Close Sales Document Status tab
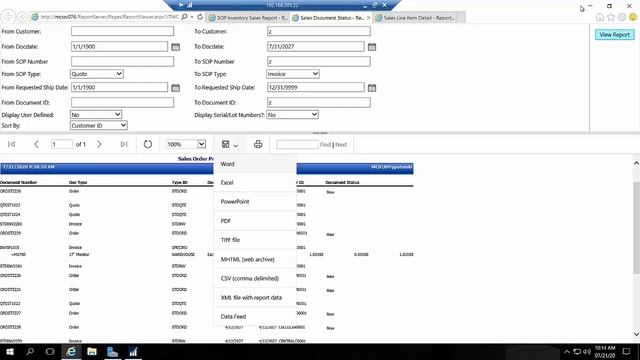The image size is (640, 360). 368,18
